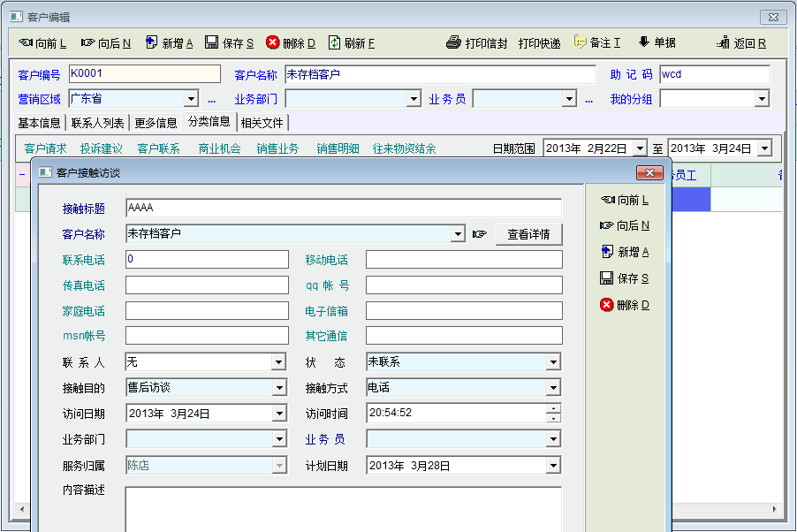797x532 pixels.
Task: Open the 接触目的 dropdown showing 售后访谈
Action: tap(279, 387)
